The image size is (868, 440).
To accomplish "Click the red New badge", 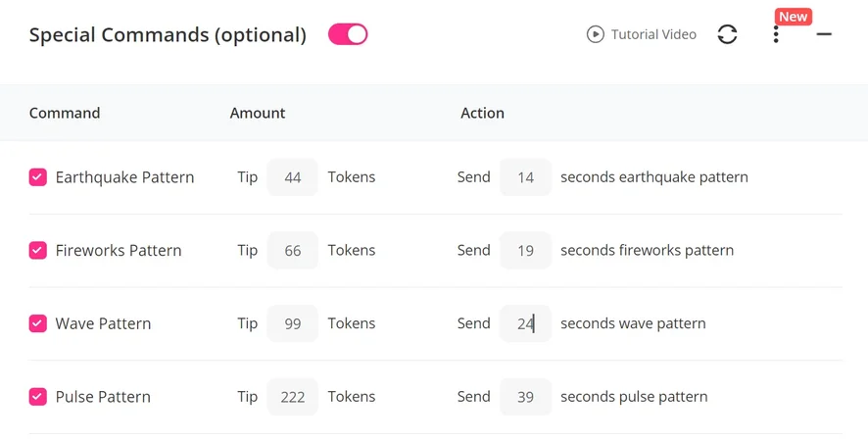I will [793, 17].
